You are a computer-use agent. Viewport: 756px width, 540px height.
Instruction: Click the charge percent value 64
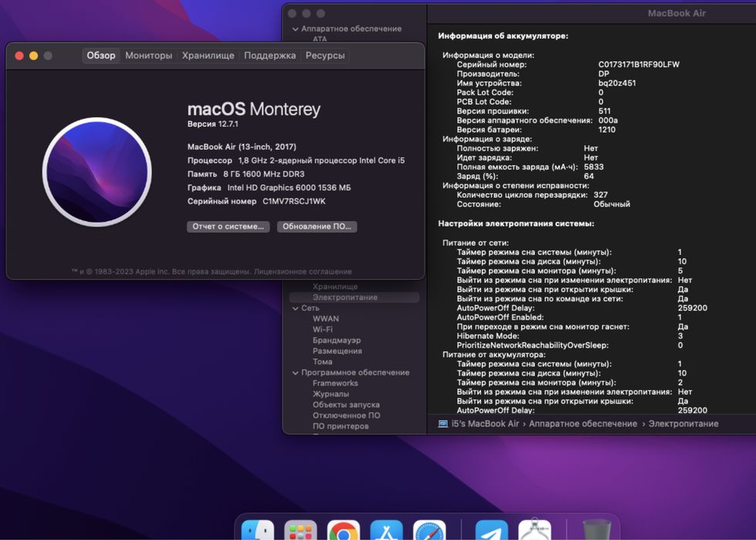588,176
